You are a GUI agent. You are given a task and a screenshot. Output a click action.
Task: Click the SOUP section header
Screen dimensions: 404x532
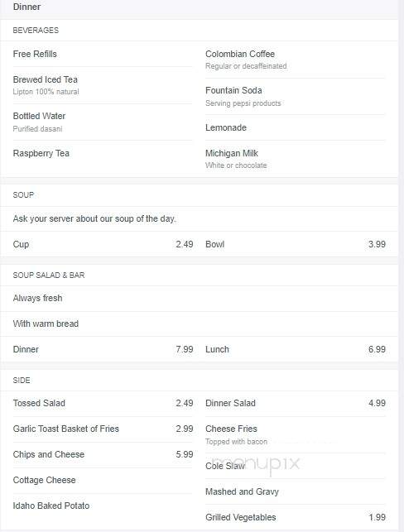(x=23, y=194)
